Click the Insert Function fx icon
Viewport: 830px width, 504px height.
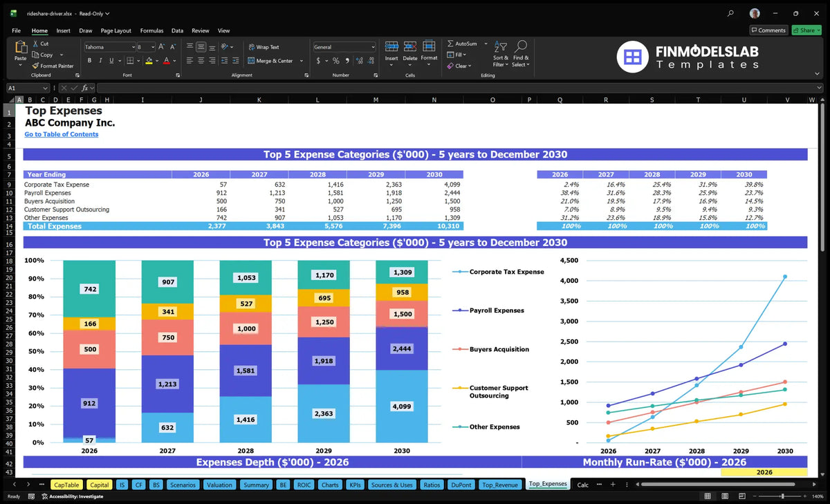tap(84, 88)
